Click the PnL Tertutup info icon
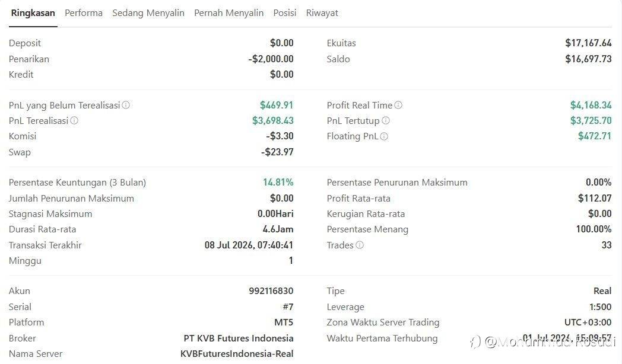 coord(386,120)
